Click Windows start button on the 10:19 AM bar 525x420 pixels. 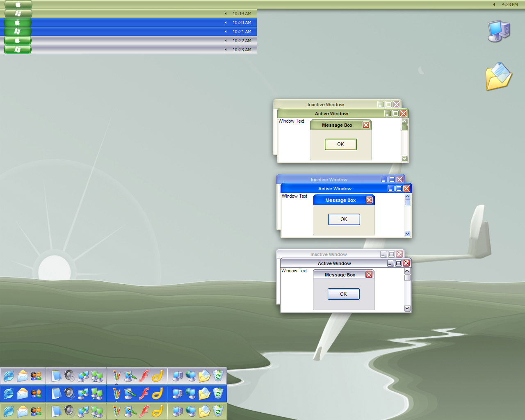click(x=18, y=14)
